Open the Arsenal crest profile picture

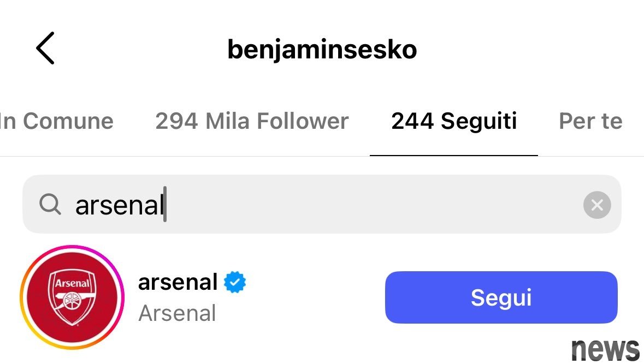(72, 297)
